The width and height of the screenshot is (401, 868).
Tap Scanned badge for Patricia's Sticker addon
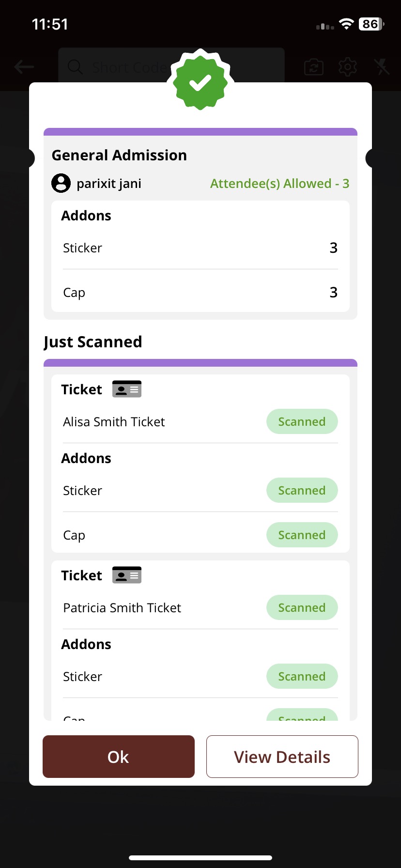(x=302, y=676)
